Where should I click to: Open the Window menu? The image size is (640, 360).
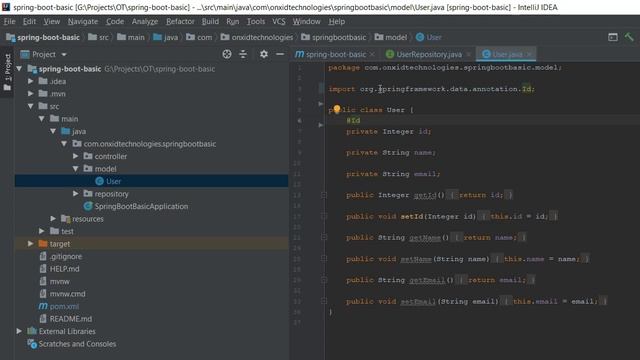click(307, 21)
